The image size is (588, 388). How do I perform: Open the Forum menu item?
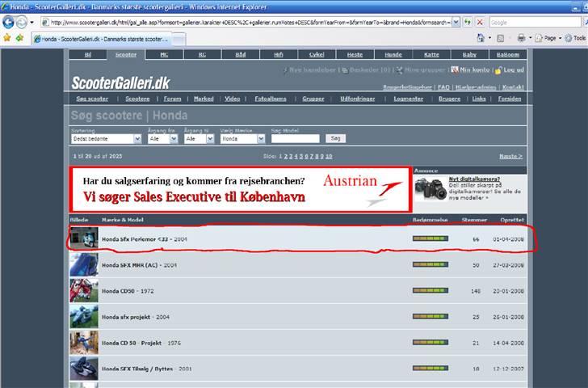tap(172, 99)
